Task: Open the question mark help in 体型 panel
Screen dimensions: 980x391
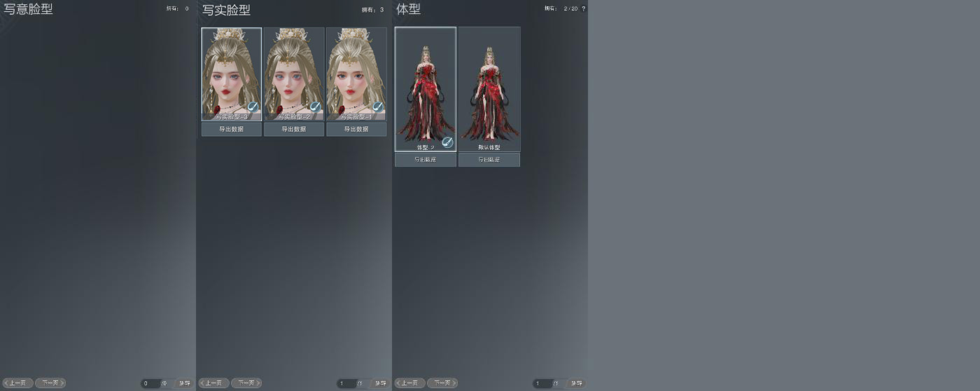Action: click(584, 8)
